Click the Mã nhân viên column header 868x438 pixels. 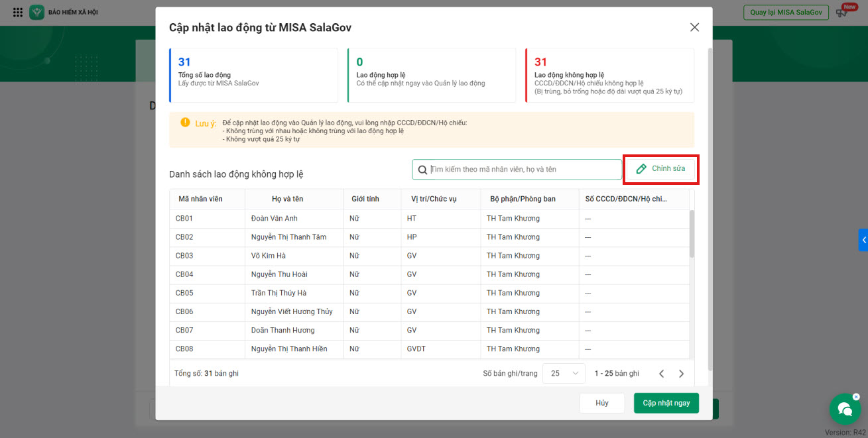tap(200, 199)
